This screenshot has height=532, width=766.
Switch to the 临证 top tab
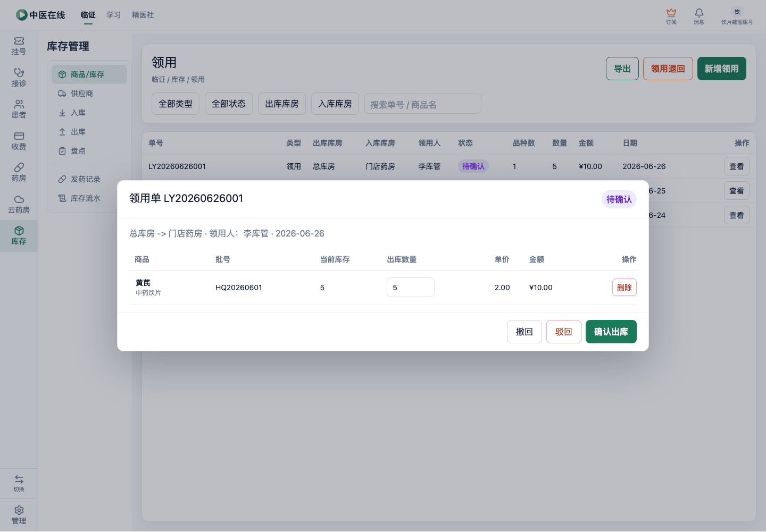tap(88, 15)
